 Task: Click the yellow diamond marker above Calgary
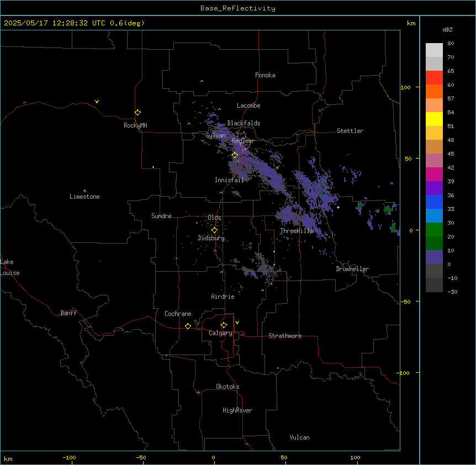[x=224, y=325]
